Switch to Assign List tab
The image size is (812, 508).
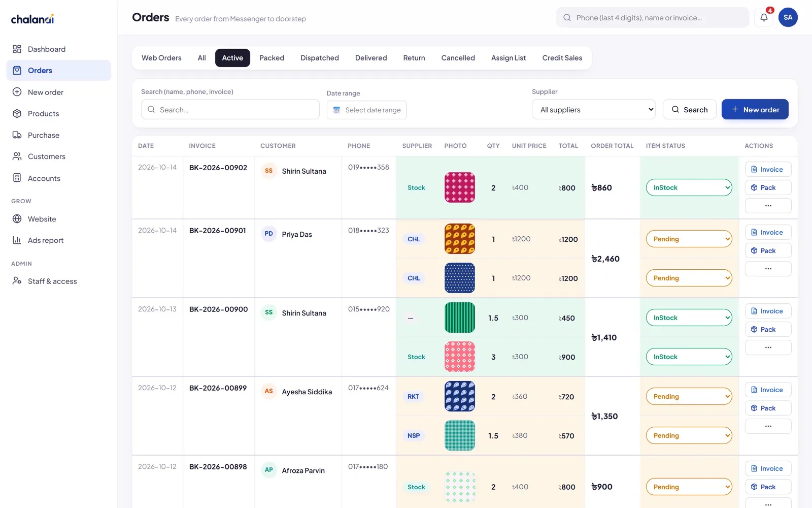[509, 58]
